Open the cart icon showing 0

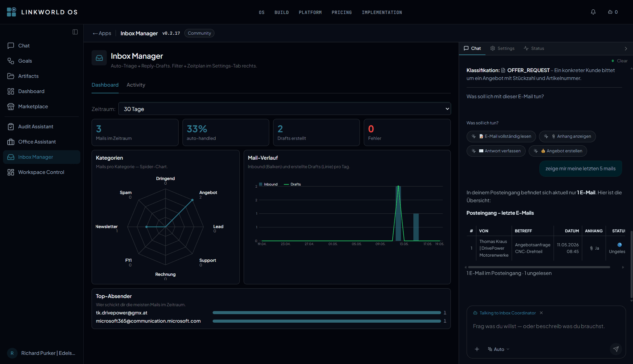click(613, 12)
